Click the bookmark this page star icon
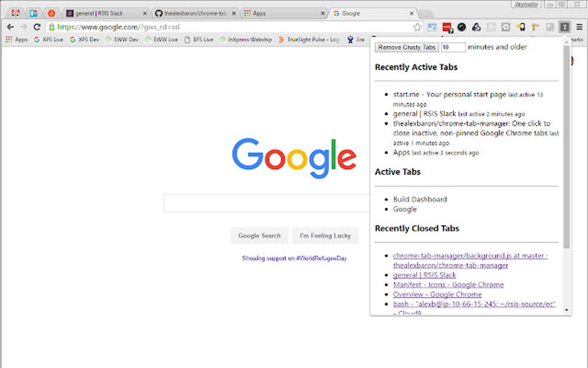The image size is (588, 368). [417, 26]
